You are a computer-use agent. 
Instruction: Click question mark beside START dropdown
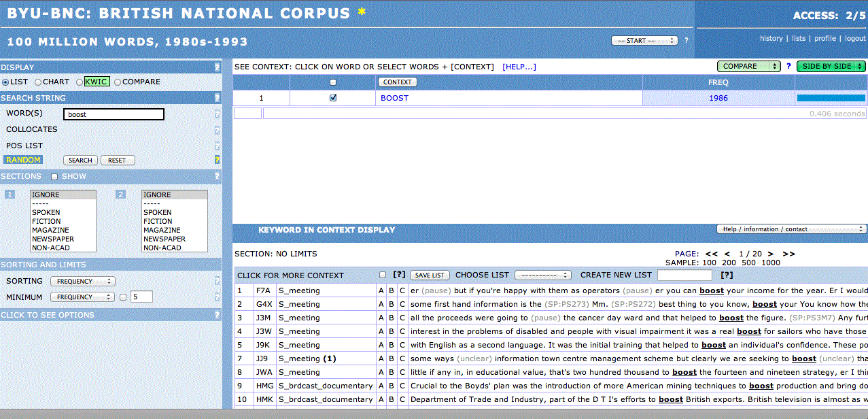click(x=687, y=41)
